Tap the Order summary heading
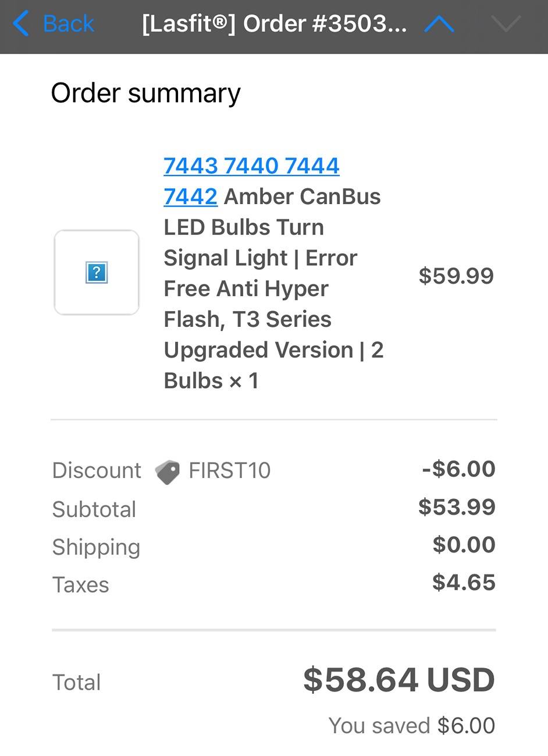The width and height of the screenshot is (548, 756). tap(145, 94)
